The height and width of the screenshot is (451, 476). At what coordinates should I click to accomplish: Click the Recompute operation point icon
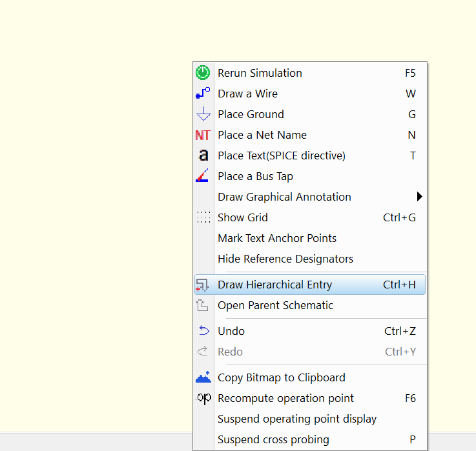[x=203, y=398]
